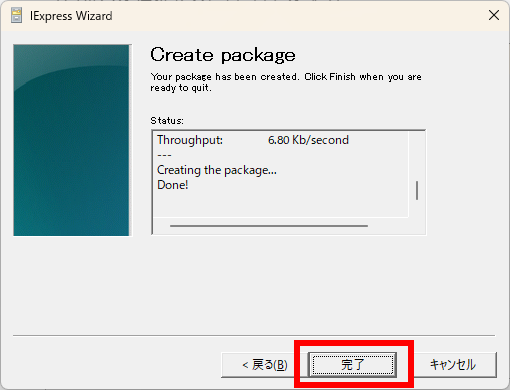Click horizontal scrollbar track right of the thumb
The height and width of the screenshot is (390, 510).
click(387, 226)
